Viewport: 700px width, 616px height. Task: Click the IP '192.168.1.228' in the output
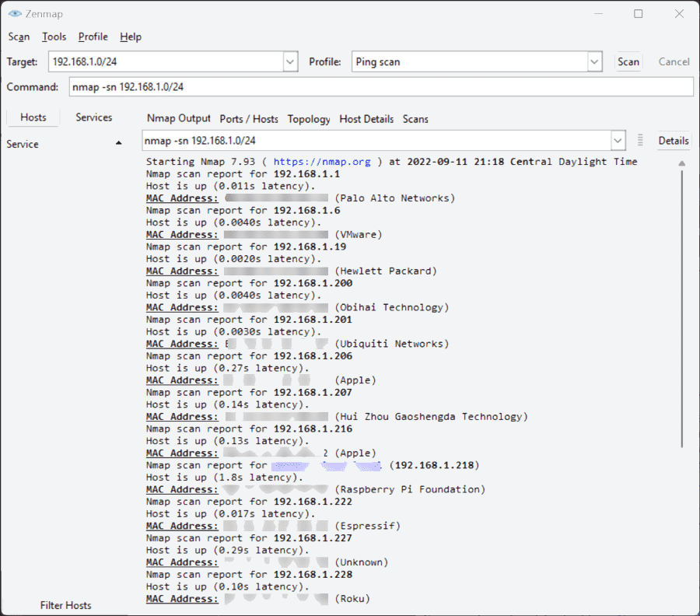(x=313, y=575)
